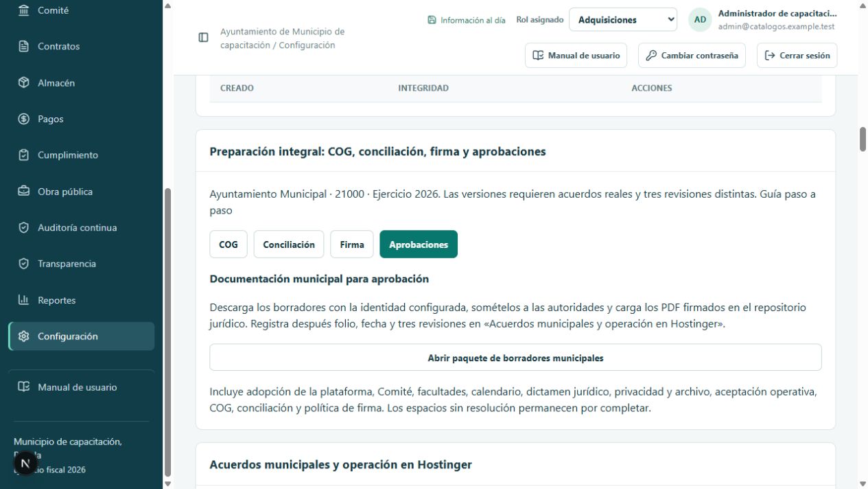Click Cambiar contraseña button
868x489 pixels.
(692, 56)
